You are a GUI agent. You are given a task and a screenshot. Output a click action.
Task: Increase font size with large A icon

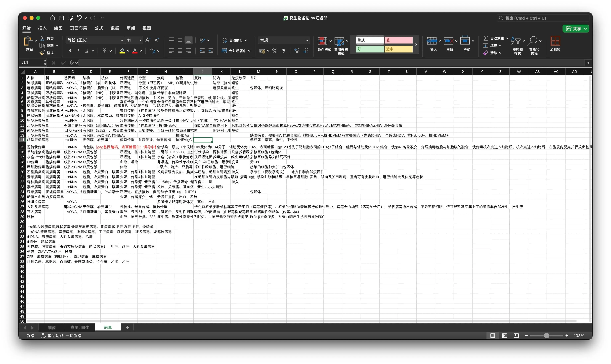click(148, 40)
